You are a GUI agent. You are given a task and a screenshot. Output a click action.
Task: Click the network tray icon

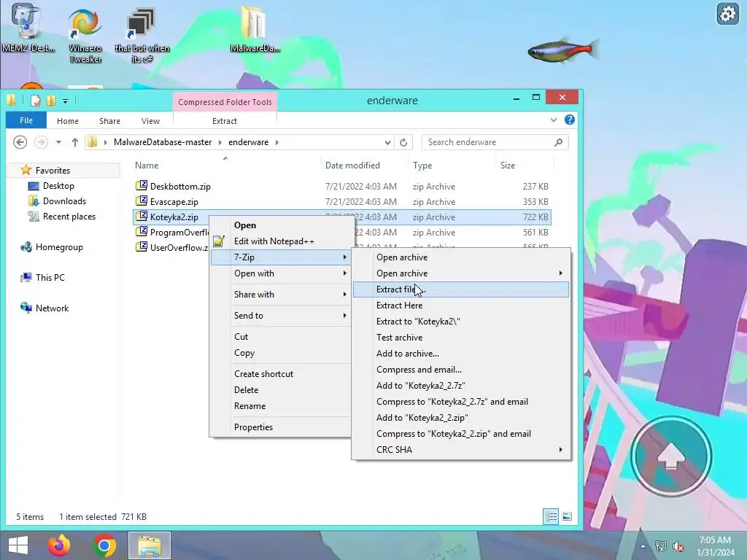(x=660, y=546)
